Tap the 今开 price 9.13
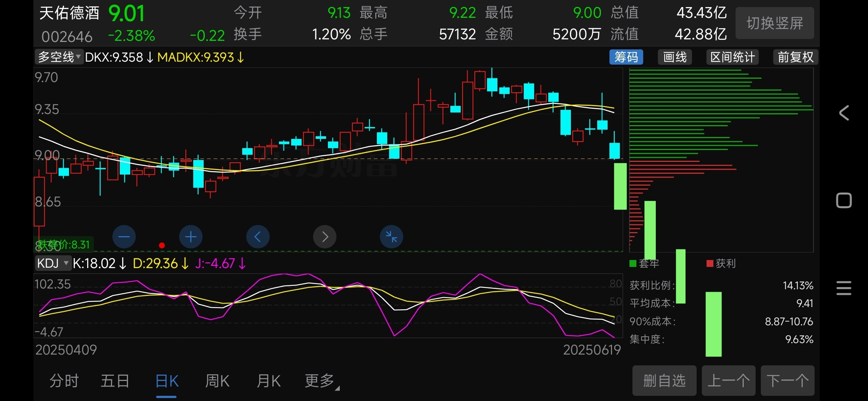 [x=339, y=13]
